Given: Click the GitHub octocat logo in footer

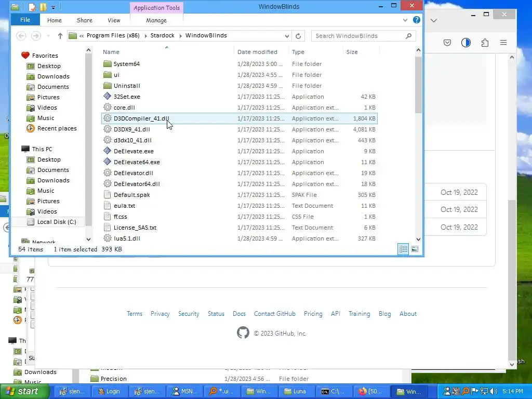Looking at the screenshot, I should pyautogui.click(x=243, y=333).
